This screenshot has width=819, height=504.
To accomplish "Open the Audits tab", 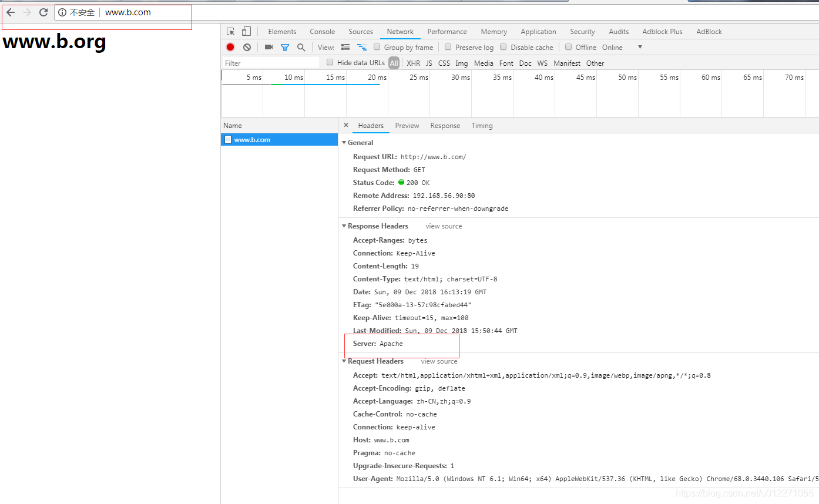I will [619, 32].
